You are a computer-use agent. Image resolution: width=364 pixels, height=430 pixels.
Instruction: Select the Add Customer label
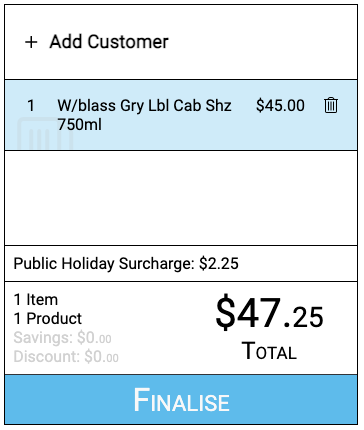(x=109, y=42)
